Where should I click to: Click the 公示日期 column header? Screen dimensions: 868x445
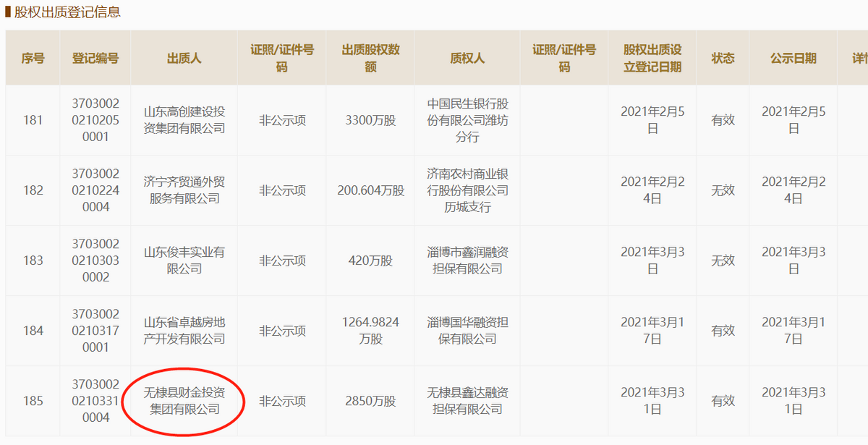click(793, 59)
